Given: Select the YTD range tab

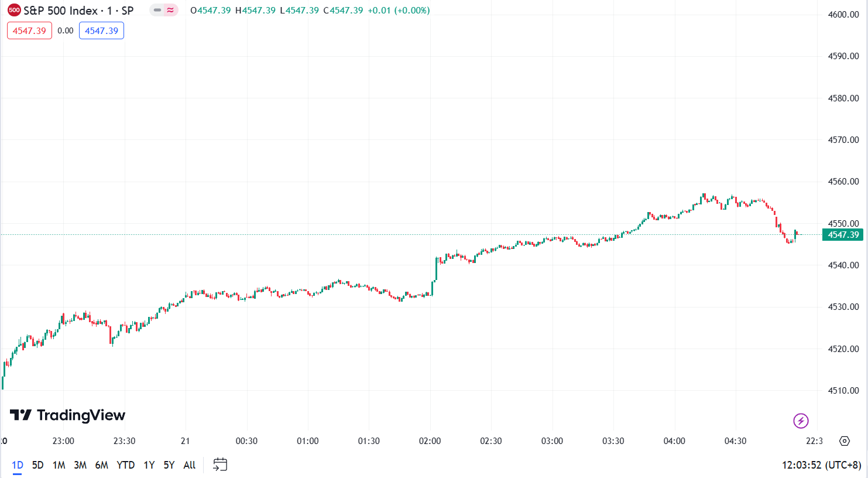Looking at the screenshot, I should (x=126, y=465).
